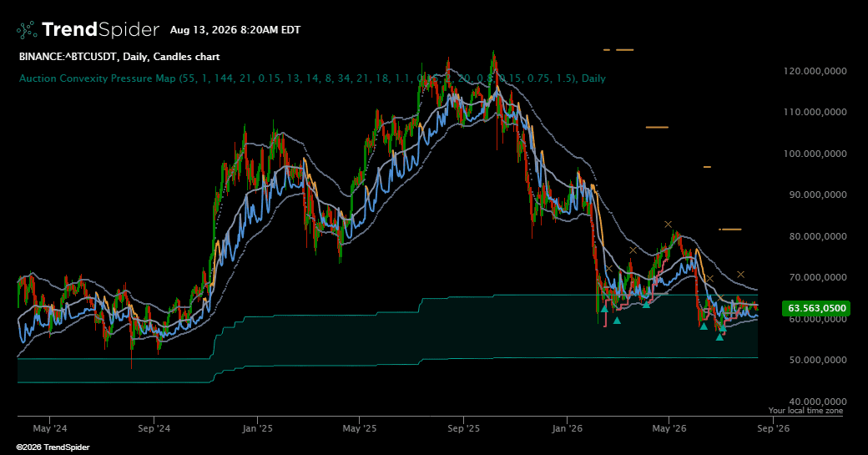Screen dimensions: 868x455
Task: Click the 70.000,0000 price axis label
Action: (815, 277)
